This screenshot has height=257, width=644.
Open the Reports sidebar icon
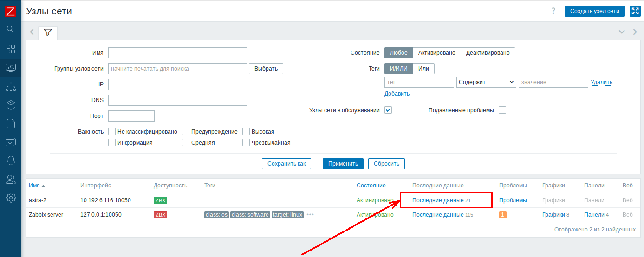(10, 123)
